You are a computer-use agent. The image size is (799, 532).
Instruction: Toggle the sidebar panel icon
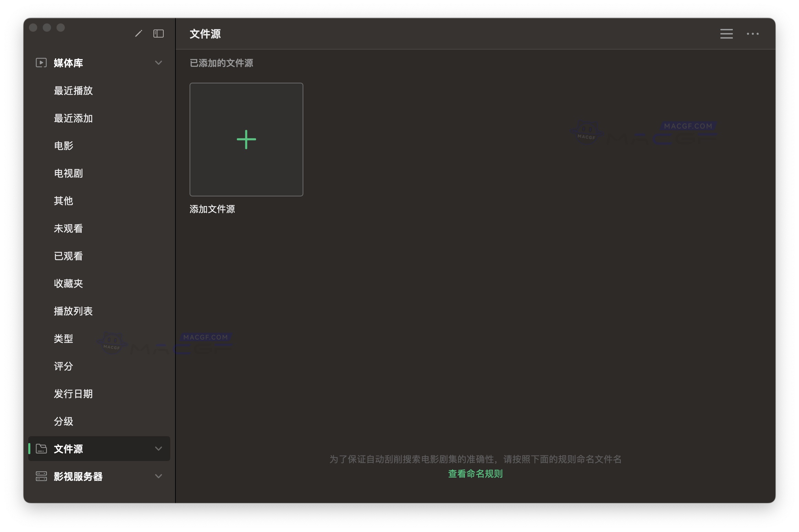[158, 33]
